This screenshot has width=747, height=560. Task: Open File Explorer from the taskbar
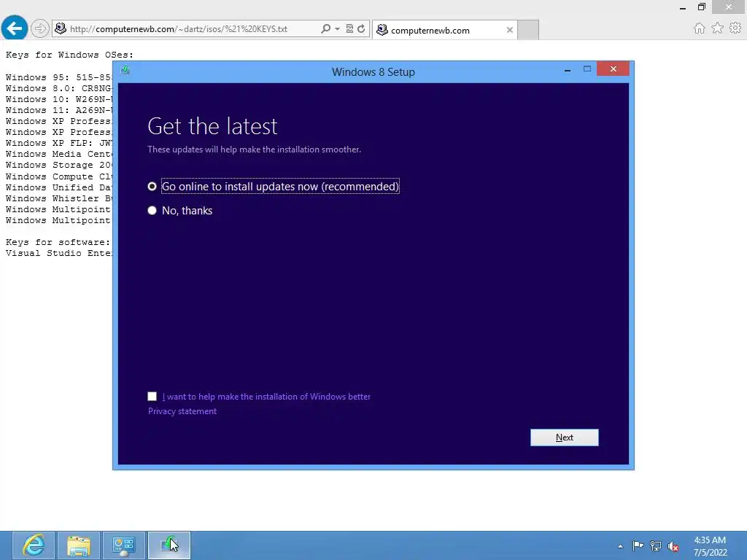(x=79, y=545)
